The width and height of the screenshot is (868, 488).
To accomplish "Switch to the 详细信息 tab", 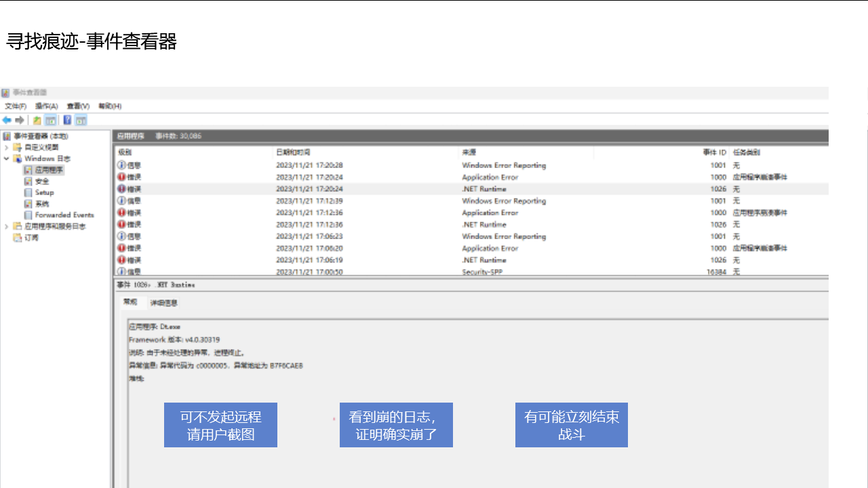I will [163, 303].
